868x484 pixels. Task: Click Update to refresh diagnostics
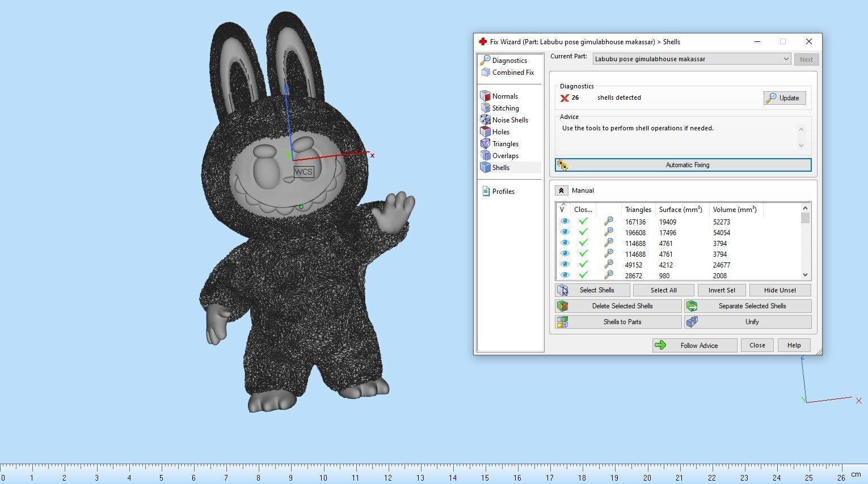[x=784, y=98]
